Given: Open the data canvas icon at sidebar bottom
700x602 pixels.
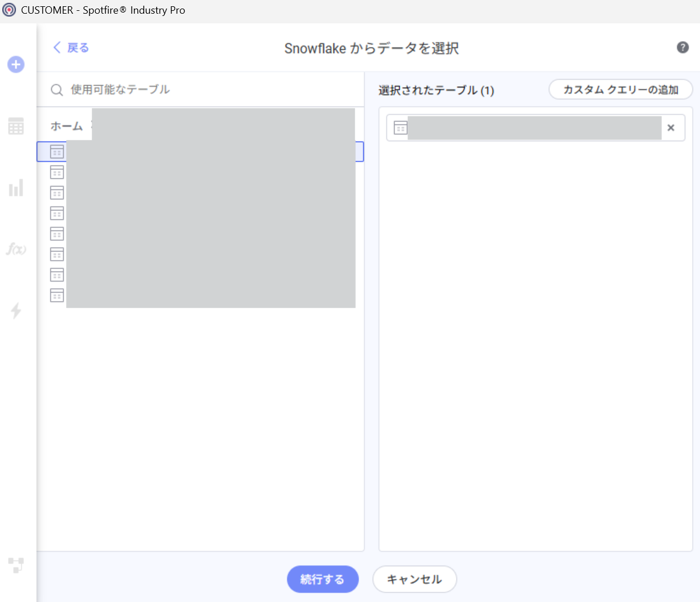Looking at the screenshot, I should click(16, 565).
